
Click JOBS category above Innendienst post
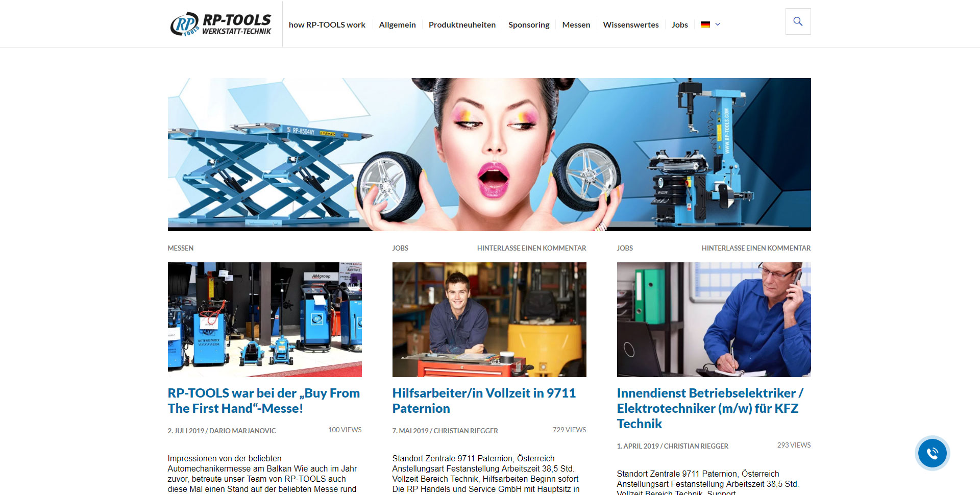[625, 248]
